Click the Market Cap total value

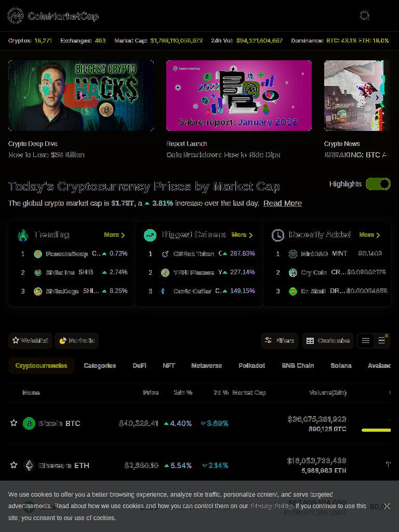pos(177,41)
